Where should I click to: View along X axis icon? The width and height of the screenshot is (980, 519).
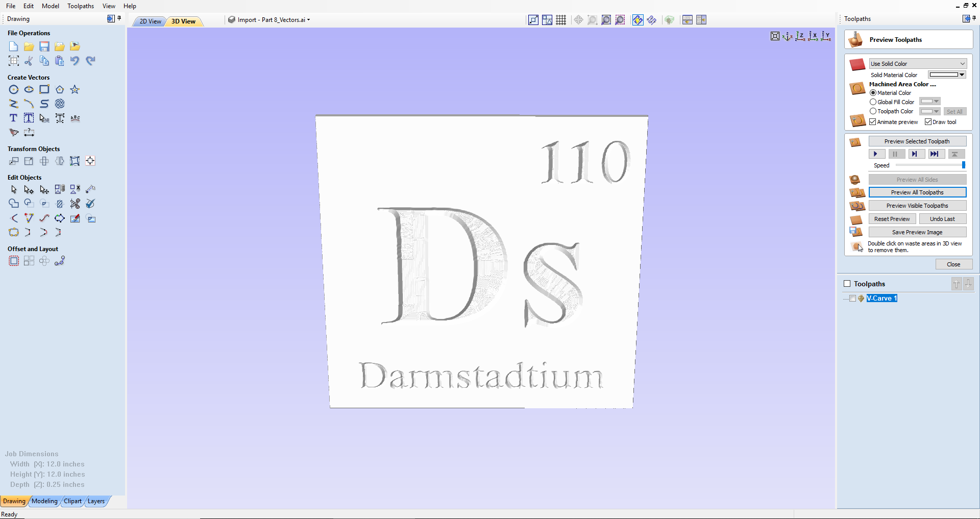(x=813, y=36)
